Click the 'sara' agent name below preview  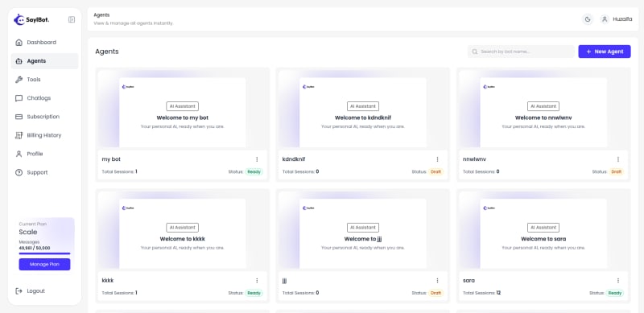point(469,281)
